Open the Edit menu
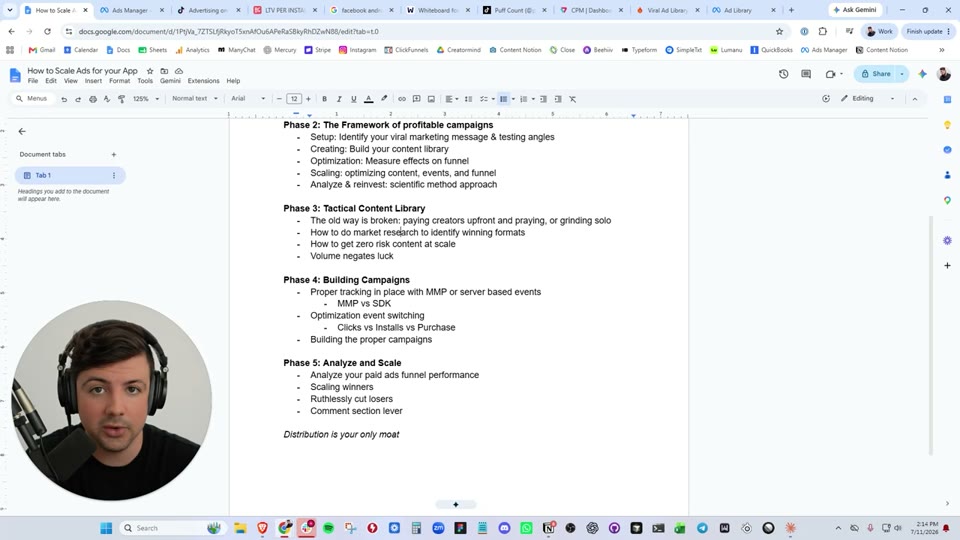 (51, 81)
